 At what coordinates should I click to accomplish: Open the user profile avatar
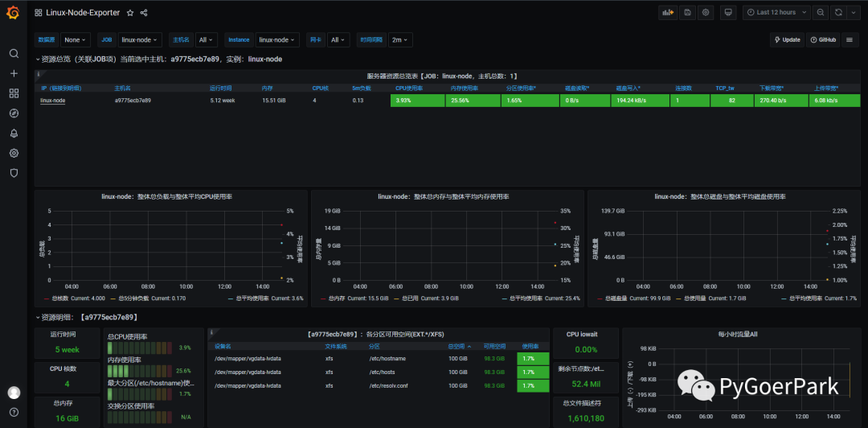tap(14, 392)
